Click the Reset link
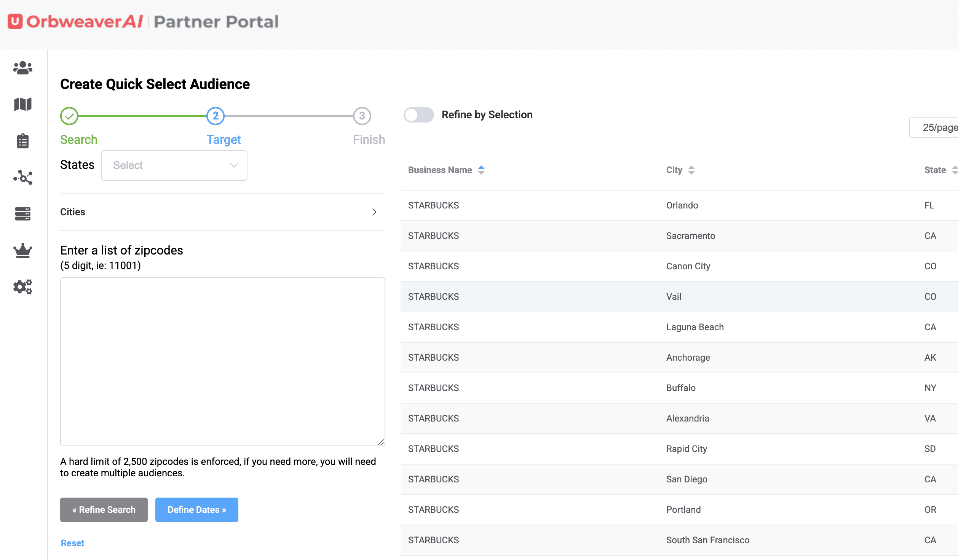Image resolution: width=958 pixels, height=560 pixels. click(x=72, y=543)
